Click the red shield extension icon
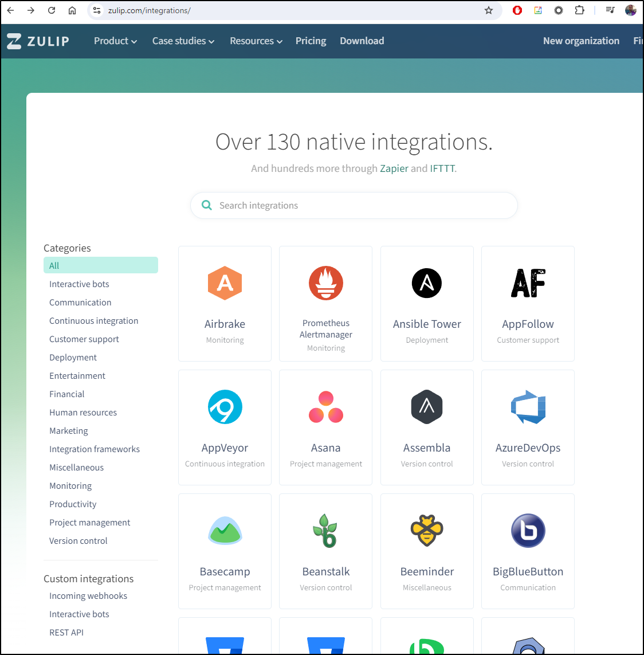The image size is (644, 655). pyautogui.click(x=517, y=10)
